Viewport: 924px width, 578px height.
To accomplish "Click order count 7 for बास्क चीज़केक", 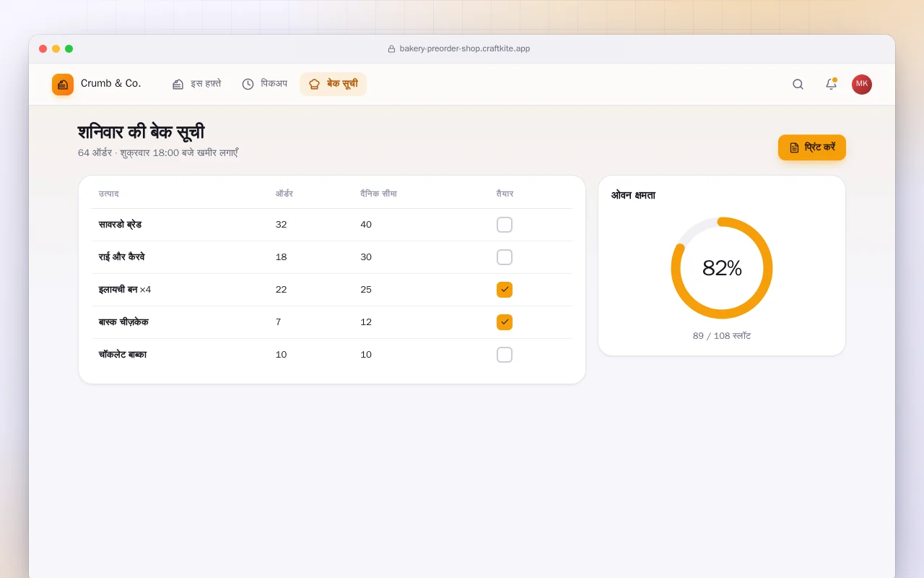I will pos(278,322).
